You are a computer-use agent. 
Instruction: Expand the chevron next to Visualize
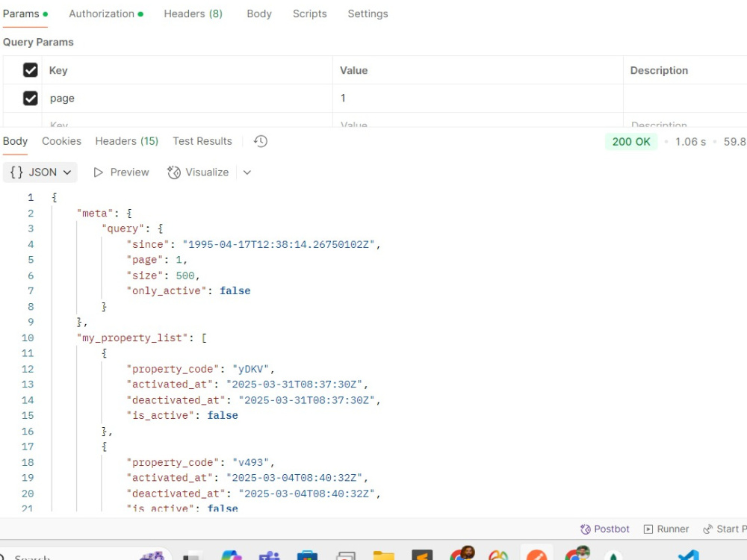247,172
